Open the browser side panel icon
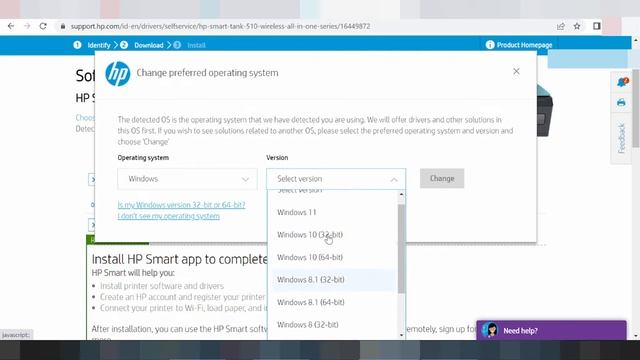This screenshot has width=640, height=360. point(596,26)
